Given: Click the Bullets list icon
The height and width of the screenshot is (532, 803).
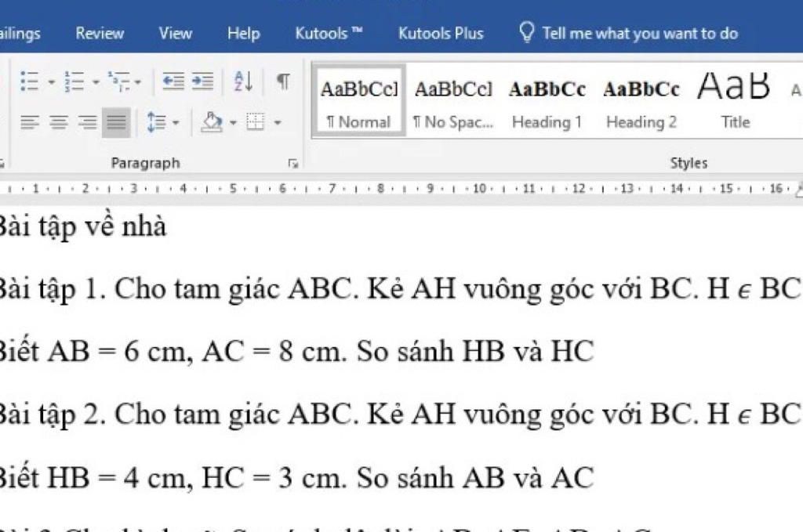Looking at the screenshot, I should (x=29, y=81).
